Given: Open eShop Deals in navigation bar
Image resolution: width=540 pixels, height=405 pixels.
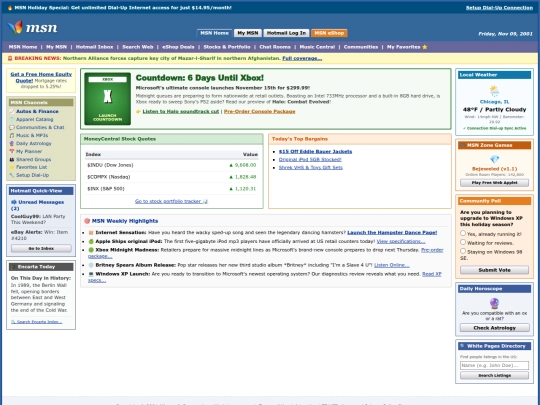Looking at the screenshot, I should point(178,47).
